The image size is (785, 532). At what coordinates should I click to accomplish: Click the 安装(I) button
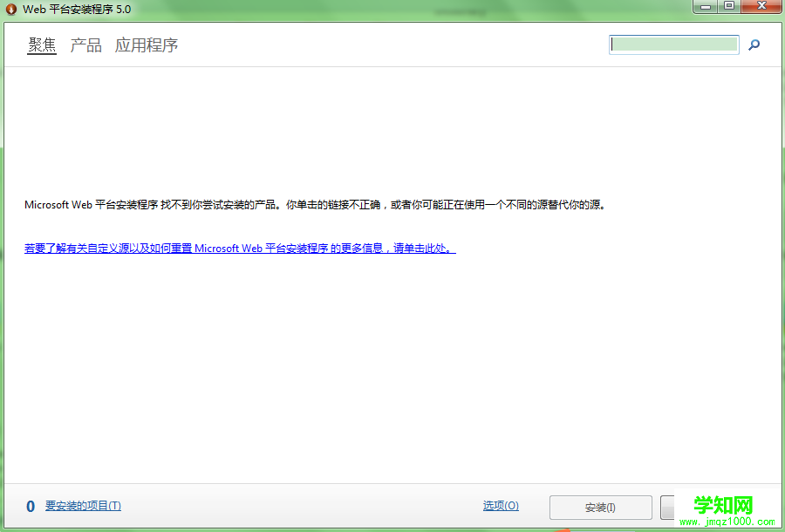(601, 508)
